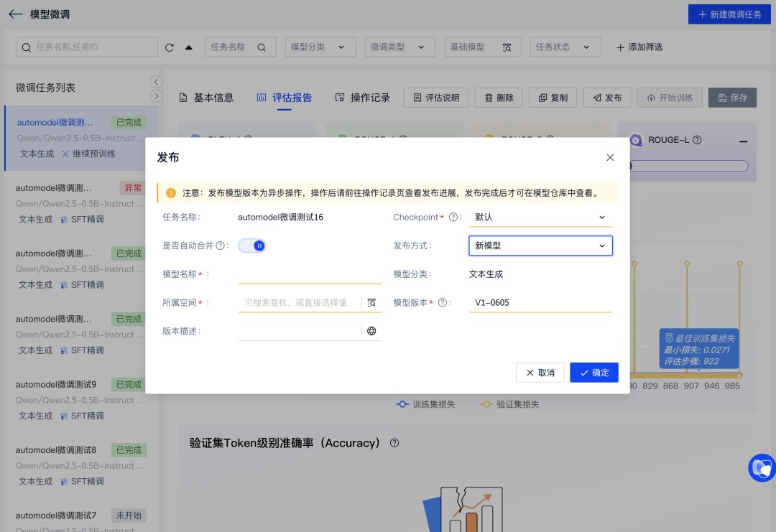Click 继续预训练 tag in first task

point(88,154)
